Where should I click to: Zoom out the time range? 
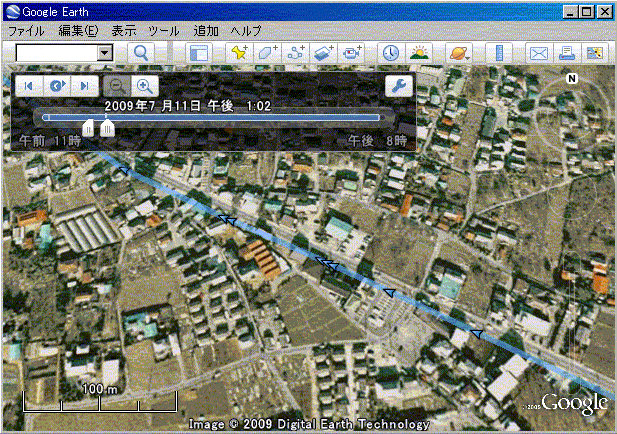click(117, 86)
